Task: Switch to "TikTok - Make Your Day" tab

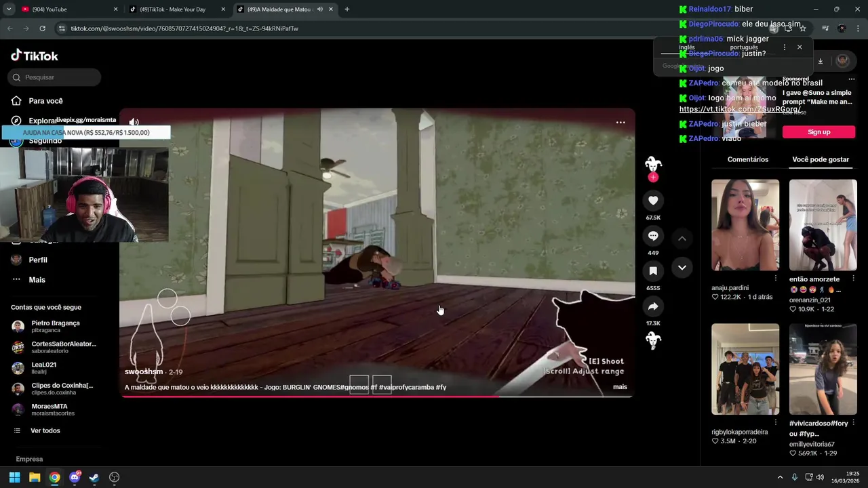Action: (178, 9)
